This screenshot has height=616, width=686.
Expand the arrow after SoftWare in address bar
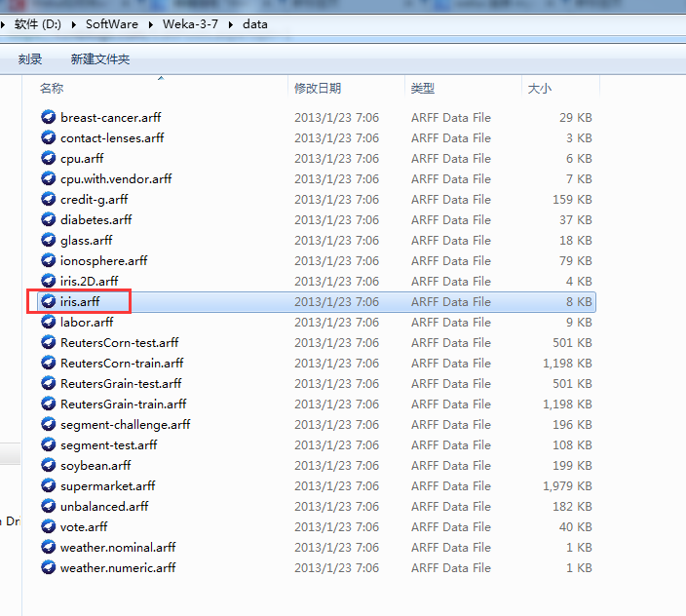150,24
